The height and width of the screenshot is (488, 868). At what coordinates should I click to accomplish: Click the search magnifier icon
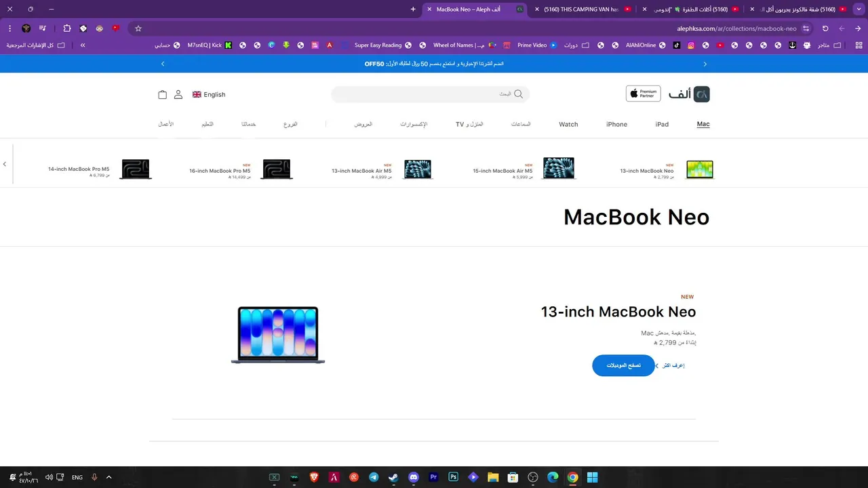click(519, 94)
